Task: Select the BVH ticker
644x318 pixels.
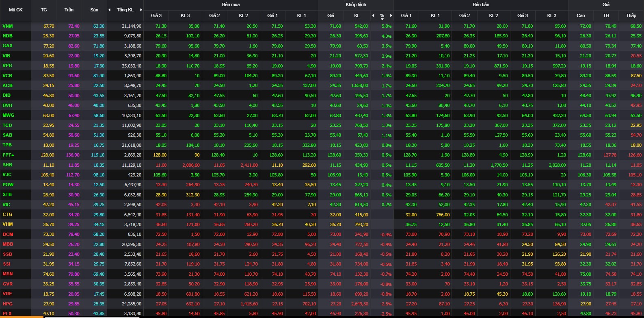Action: (x=7, y=105)
